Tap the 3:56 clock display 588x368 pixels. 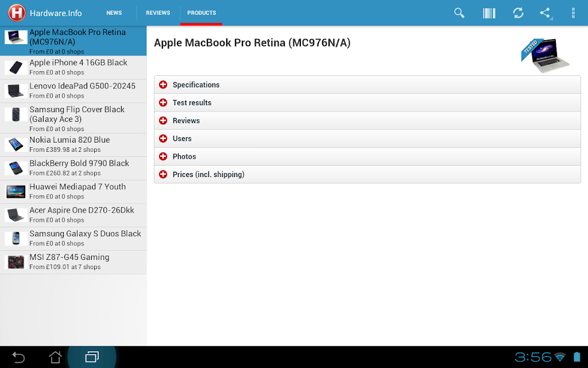pyautogui.click(x=533, y=356)
